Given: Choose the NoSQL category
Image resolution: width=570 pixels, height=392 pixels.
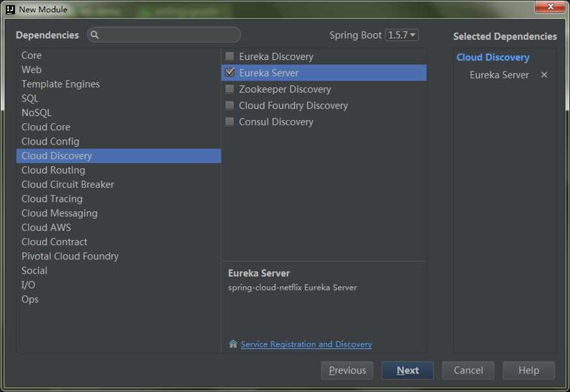Looking at the screenshot, I should tap(119, 113).
